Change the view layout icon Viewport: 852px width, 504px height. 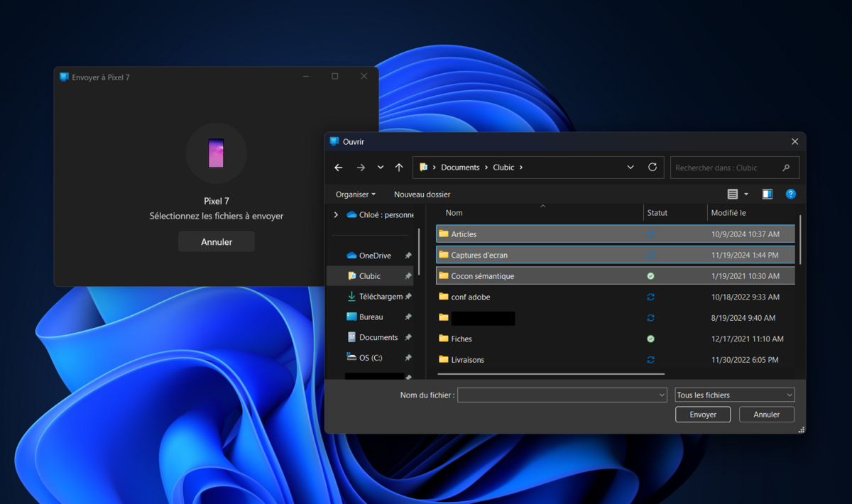pos(733,195)
